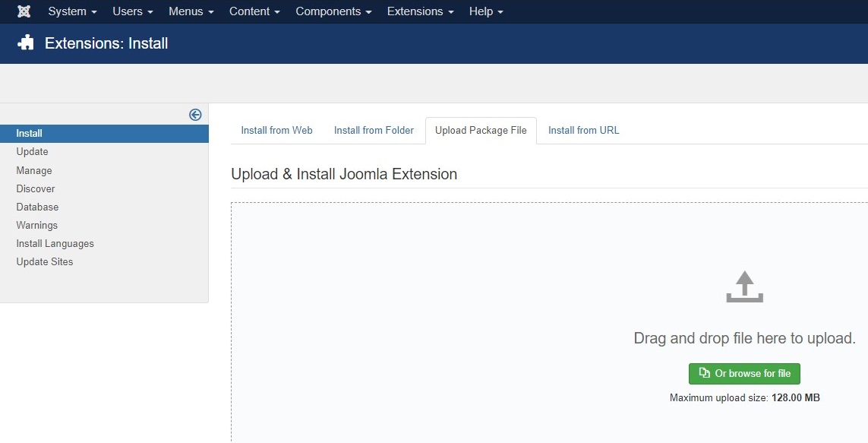868x443 pixels.
Task: Collapse sidebar with the arrow toggle
Action: point(195,115)
